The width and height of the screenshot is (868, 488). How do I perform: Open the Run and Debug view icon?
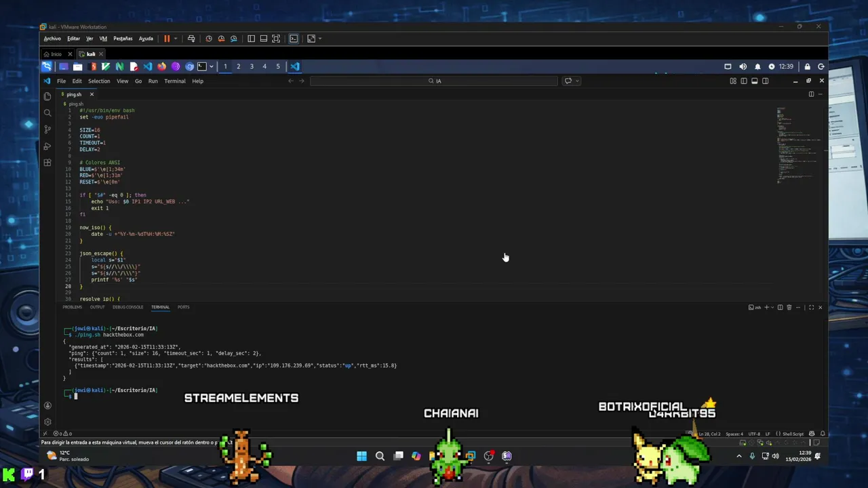[47, 146]
